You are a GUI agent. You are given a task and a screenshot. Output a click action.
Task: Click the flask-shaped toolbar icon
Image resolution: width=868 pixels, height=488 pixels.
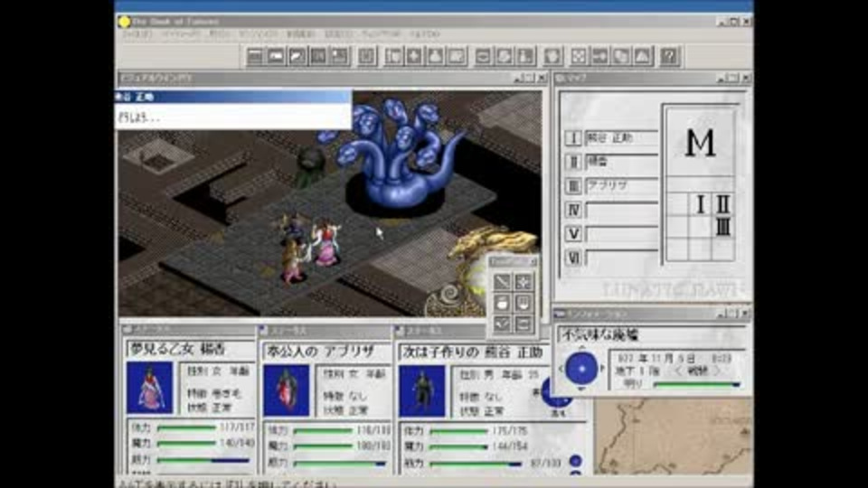coord(435,56)
